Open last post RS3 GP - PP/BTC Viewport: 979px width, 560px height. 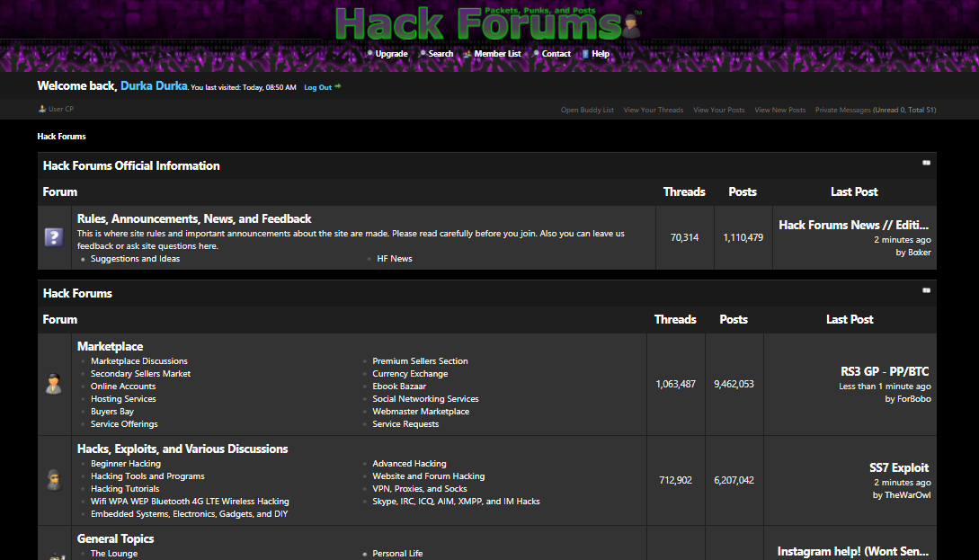coord(885,371)
